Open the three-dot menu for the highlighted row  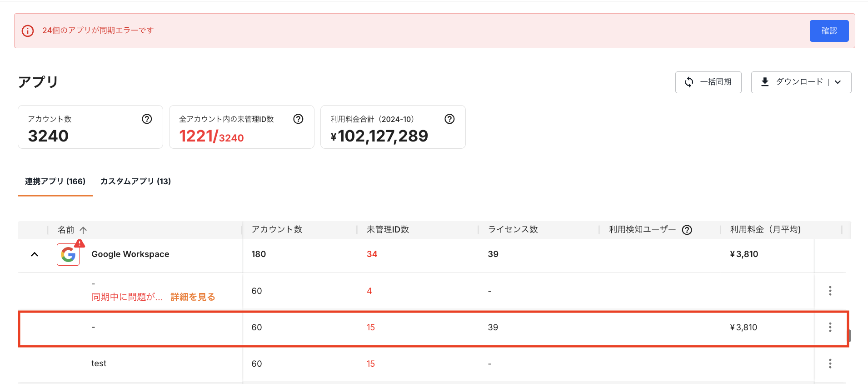pos(830,327)
